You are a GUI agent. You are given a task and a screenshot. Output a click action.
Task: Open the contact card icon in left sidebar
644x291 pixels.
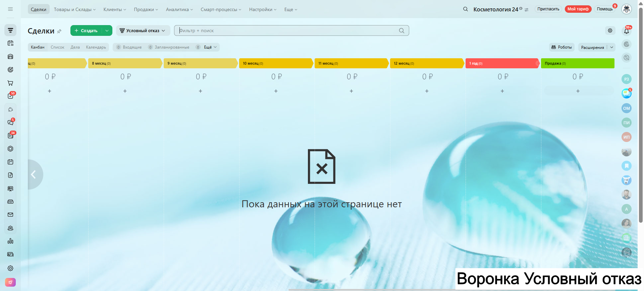click(x=10, y=254)
